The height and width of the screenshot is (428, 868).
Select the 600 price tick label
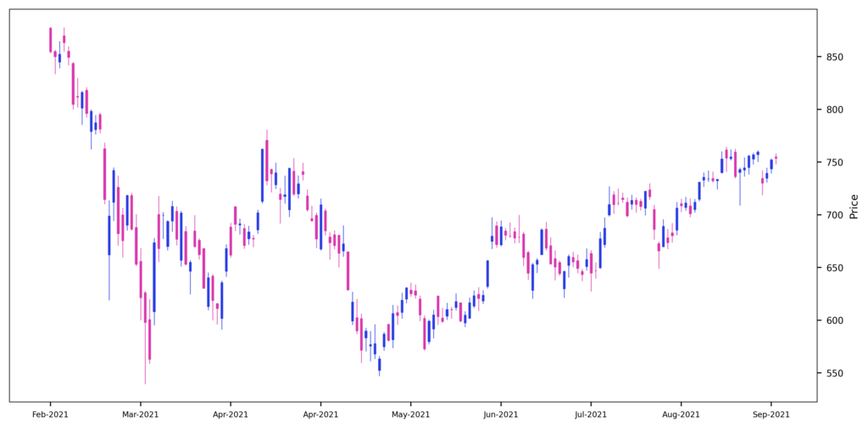pos(834,320)
